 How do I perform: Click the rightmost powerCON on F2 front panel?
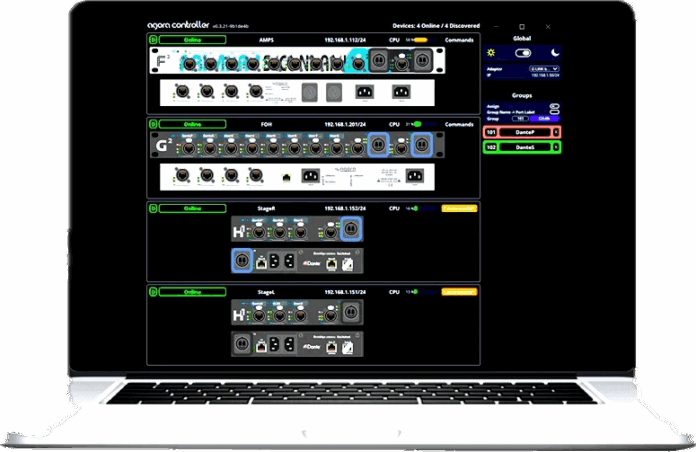coord(422,59)
